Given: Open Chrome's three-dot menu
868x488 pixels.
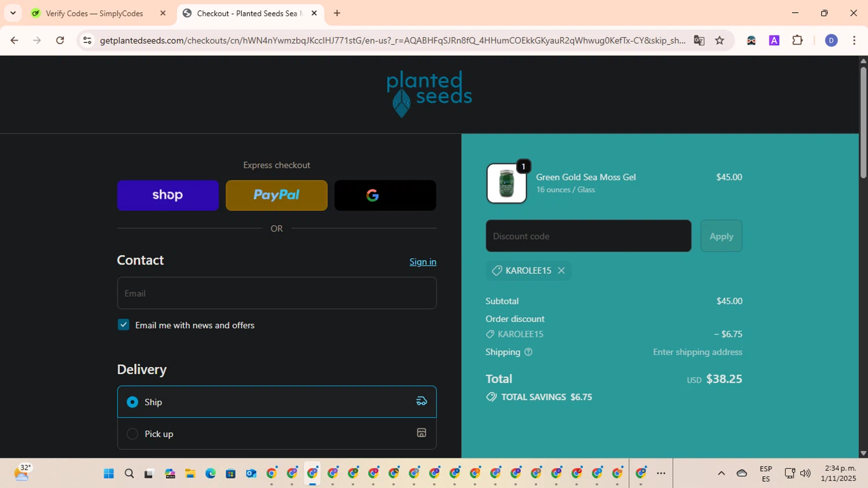Looking at the screenshot, I should click(x=855, y=41).
